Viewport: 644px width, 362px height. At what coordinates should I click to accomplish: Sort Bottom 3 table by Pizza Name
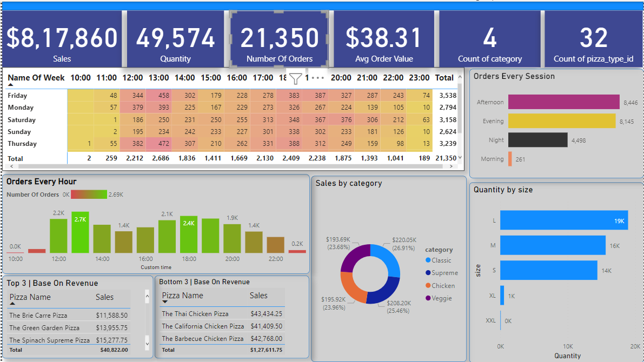click(x=182, y=296)
